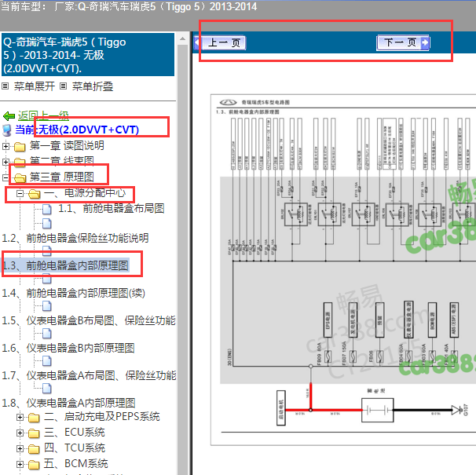Click folder icon of 一、电源分配中心
Screen dimensions: 476x475
pyautogui.click(x=35, y=194)
